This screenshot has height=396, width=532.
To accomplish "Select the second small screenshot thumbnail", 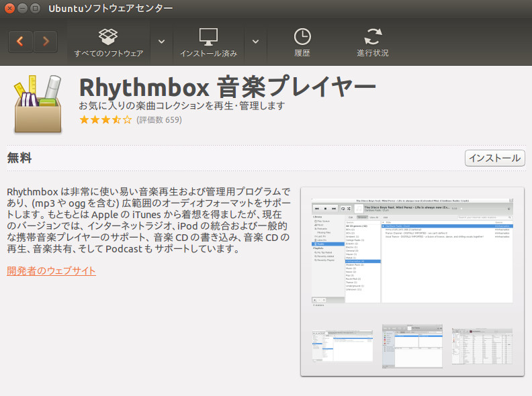I will 412,346.
